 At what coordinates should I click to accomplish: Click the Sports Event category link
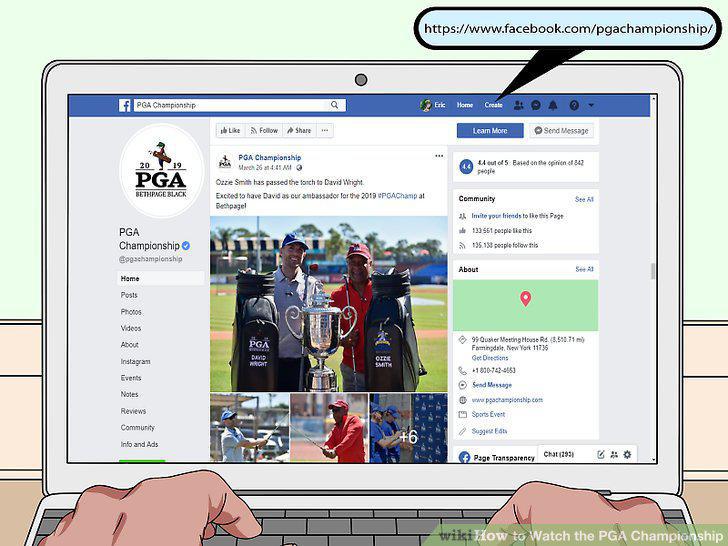488,415
